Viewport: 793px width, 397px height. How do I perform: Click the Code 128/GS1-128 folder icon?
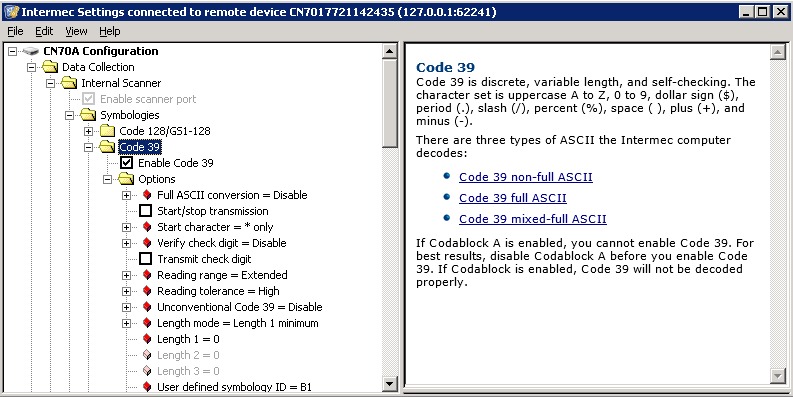tap(107, 131)
